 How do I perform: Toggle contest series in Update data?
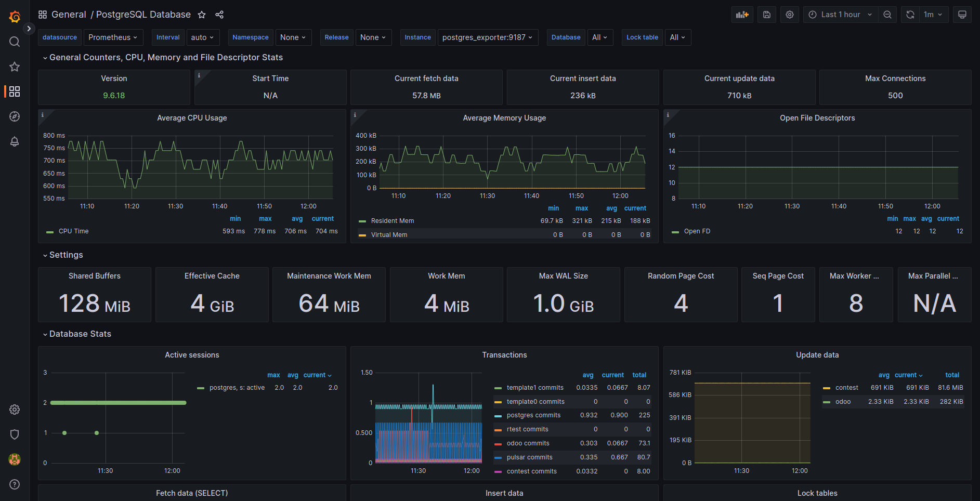coord(846,388)
